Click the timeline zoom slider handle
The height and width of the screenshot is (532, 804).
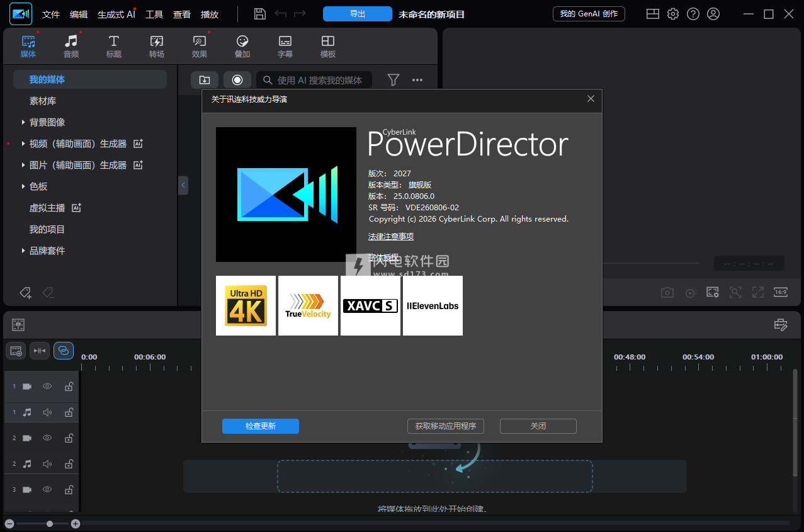tap(50, 523)
